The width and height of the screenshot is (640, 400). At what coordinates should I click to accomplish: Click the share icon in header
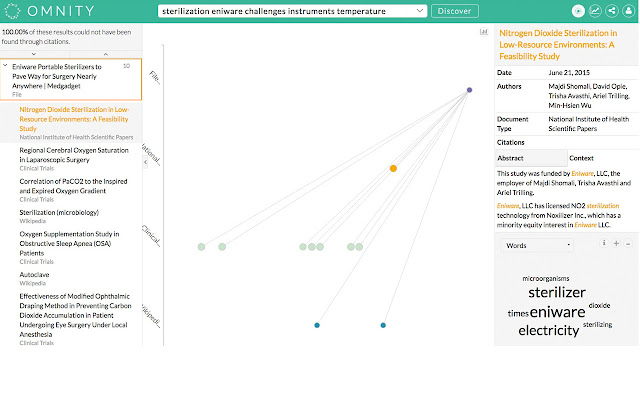click(x=612, y=11)
